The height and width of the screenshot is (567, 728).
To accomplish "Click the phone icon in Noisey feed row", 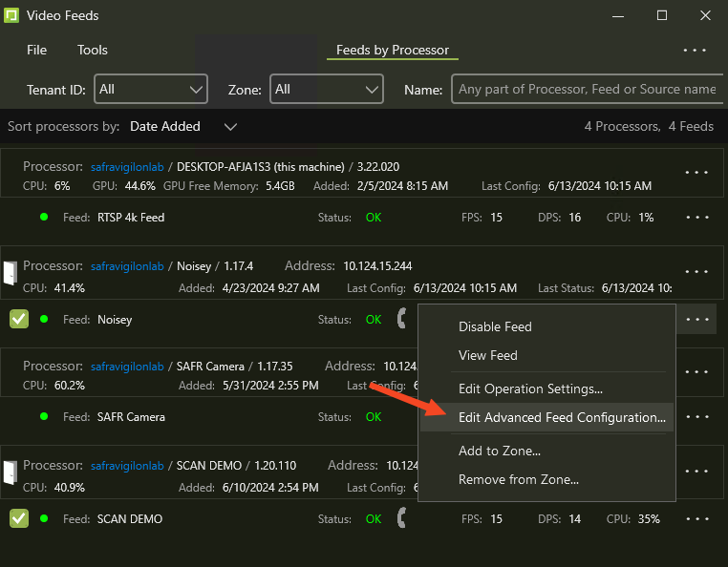I will 402,319.
